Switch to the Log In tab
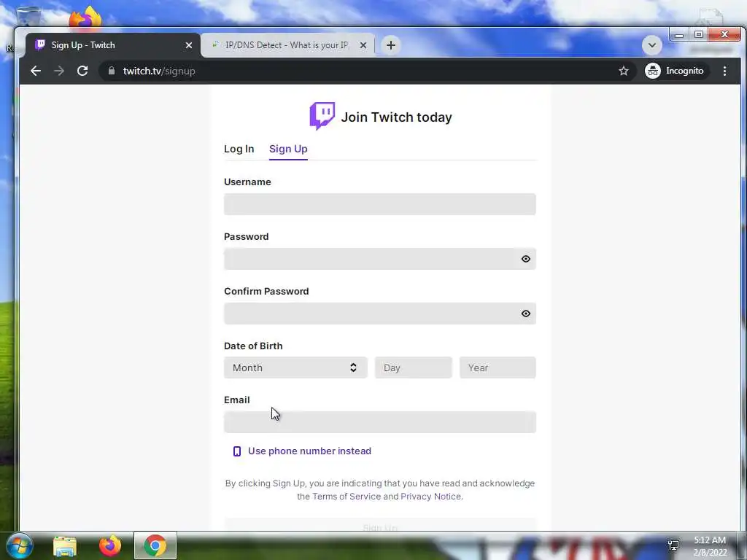The width and height of the screenshot is (747, 560). pos(239,149)
